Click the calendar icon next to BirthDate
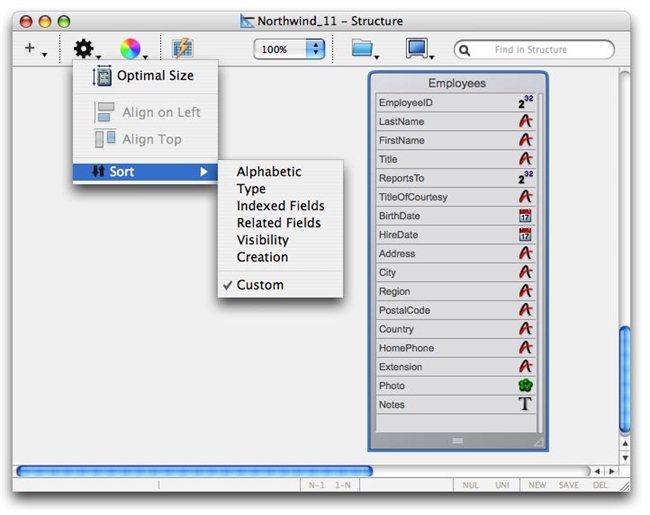This screenshot has height=515, width=650. (x=525, y=216)
